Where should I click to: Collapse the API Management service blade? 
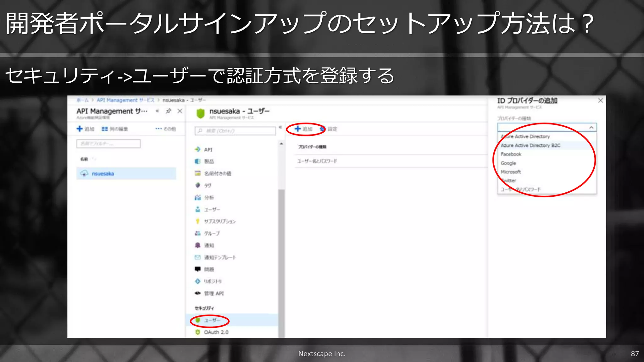coord(157,111)
